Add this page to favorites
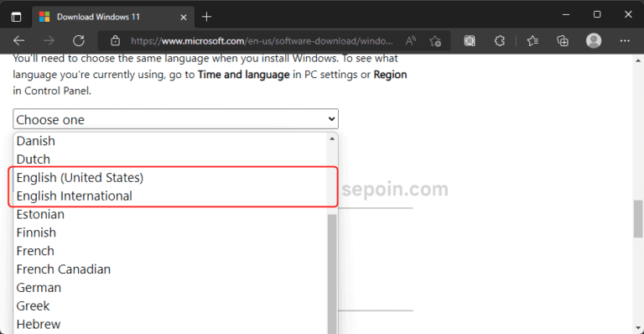The image size is (644, 334). (x=435, y=41)
